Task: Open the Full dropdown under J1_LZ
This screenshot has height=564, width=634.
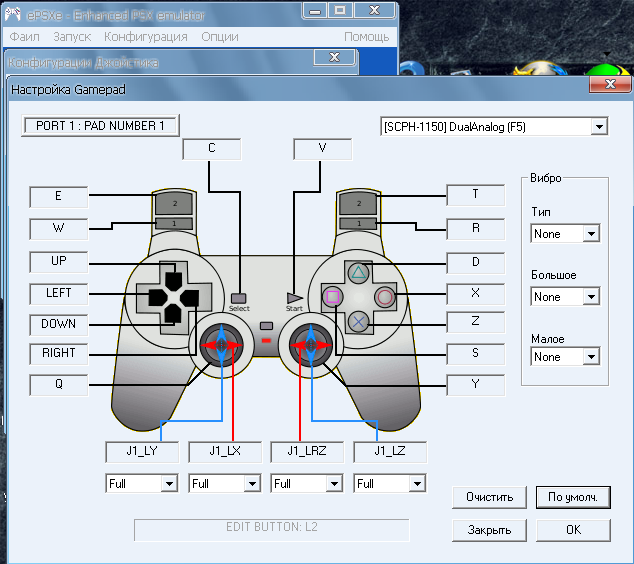Action: (389, 483)
